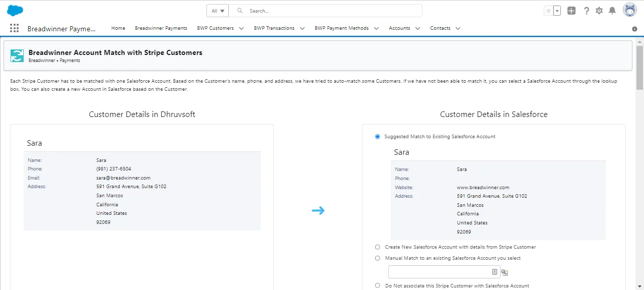This screenshot has width=644, height=290.
Task: Click the Customer Details in Dhruvsoft heading
Action: pos(142,114)
